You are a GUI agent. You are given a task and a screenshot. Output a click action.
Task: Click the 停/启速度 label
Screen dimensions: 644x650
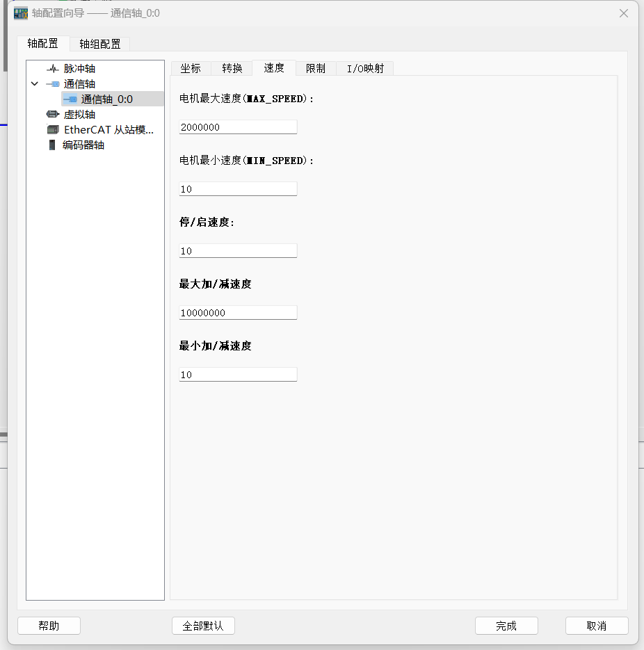[x=207, y=222]
